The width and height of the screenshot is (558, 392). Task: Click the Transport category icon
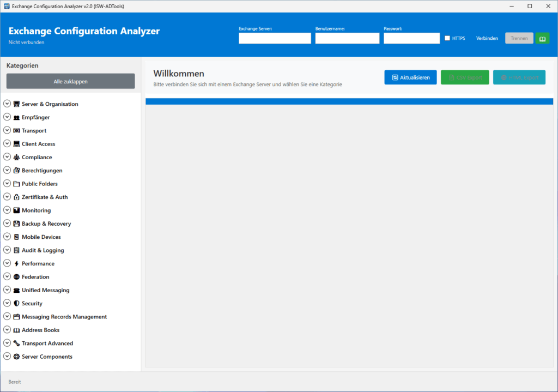click(x=16, y=130)
